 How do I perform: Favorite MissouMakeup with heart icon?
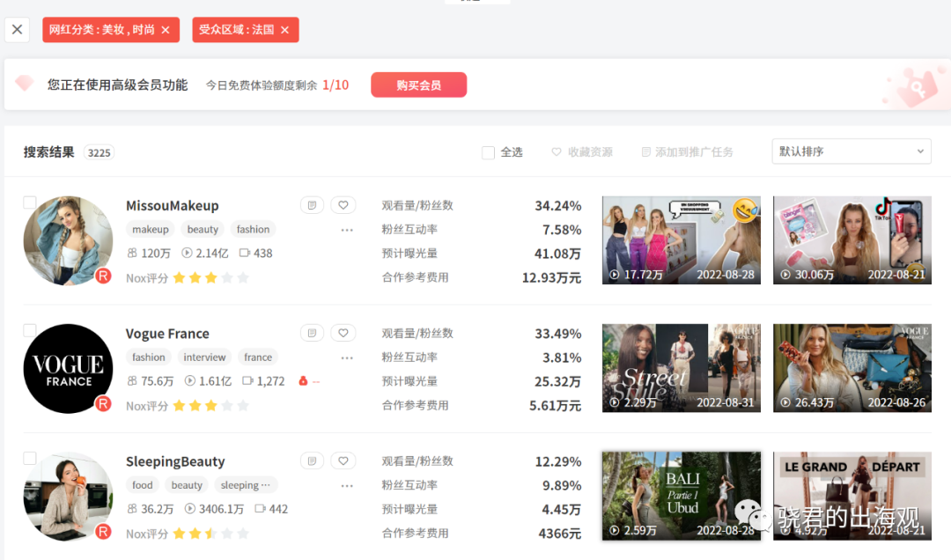click(x=343, y=205)
